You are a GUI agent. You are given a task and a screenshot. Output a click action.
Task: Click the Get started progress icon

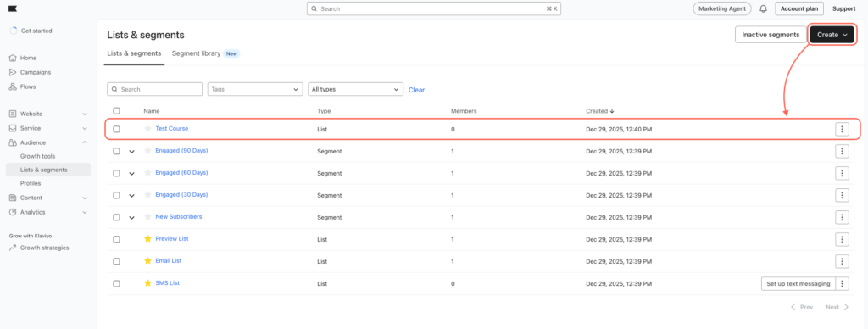[x=14, y=31]
